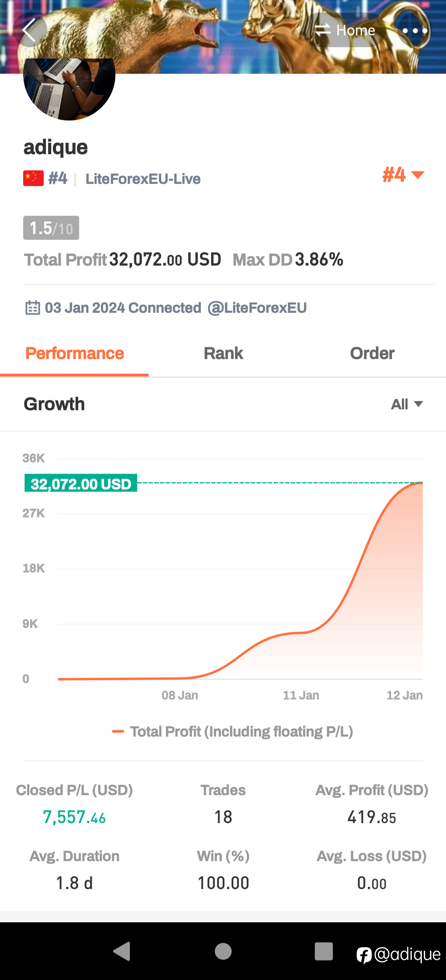Open the All time-range dropdown
The width and height of the screenshot is (446, 980).
[407, 404]
